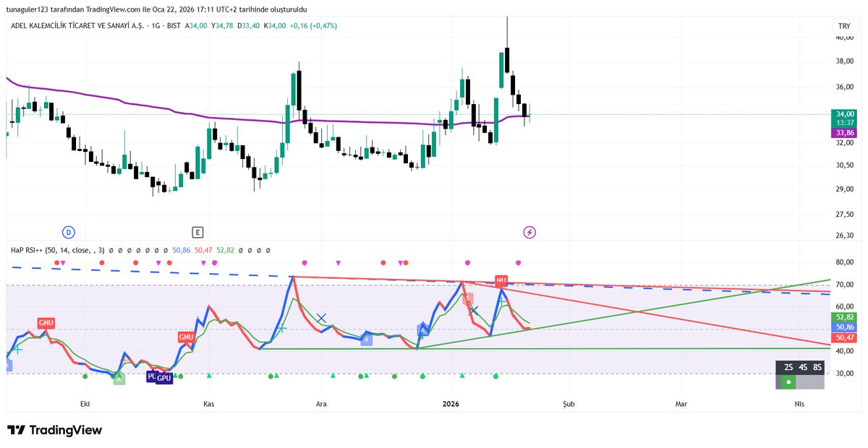Image resolution: width=868 pixels, height=448 pixels.
Task: Click the dividend 'D' event marker
Action: pyautogui.click(x=68, y=232)
